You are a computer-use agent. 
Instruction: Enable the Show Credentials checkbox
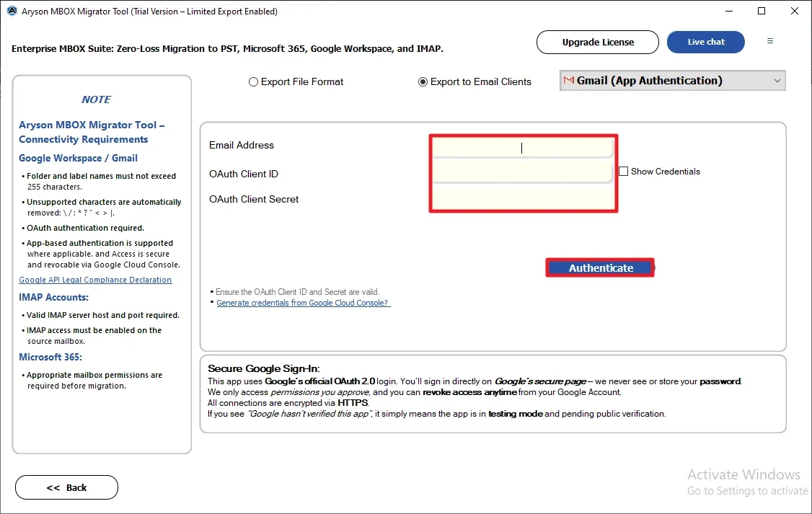pyautogui.click(x=624, y=172)
